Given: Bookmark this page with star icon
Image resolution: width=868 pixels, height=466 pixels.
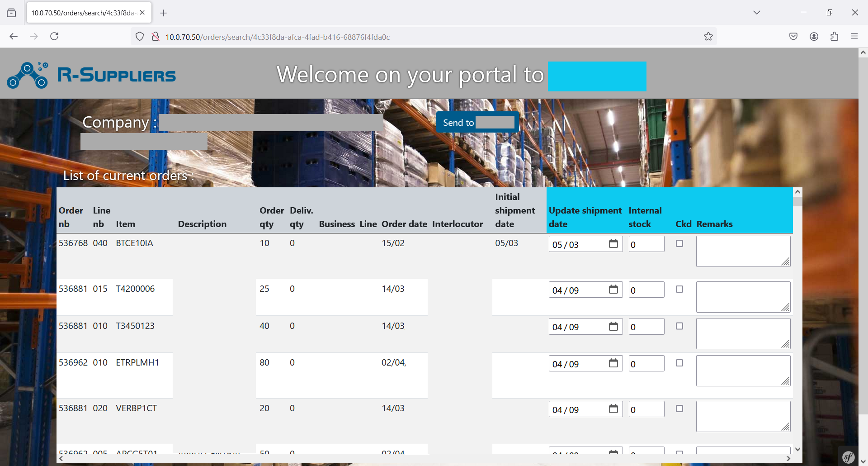Looking at the screenshot, I should [708, 37].
